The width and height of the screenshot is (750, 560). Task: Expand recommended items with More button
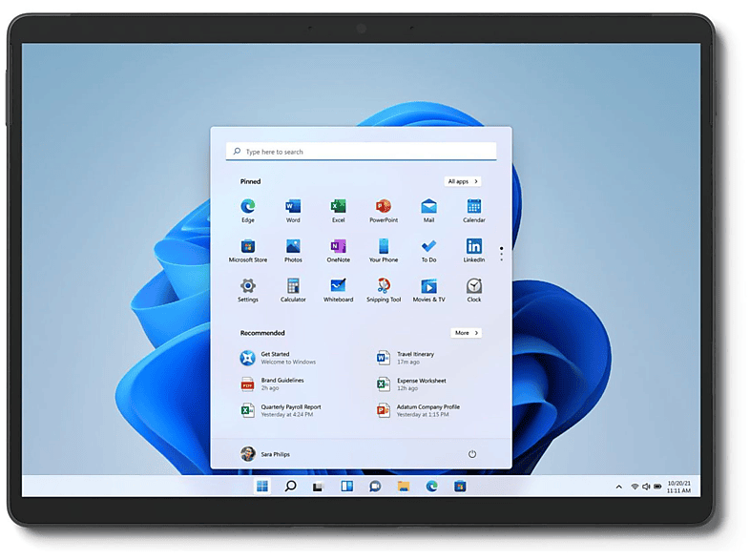click(x=466, y=333)
